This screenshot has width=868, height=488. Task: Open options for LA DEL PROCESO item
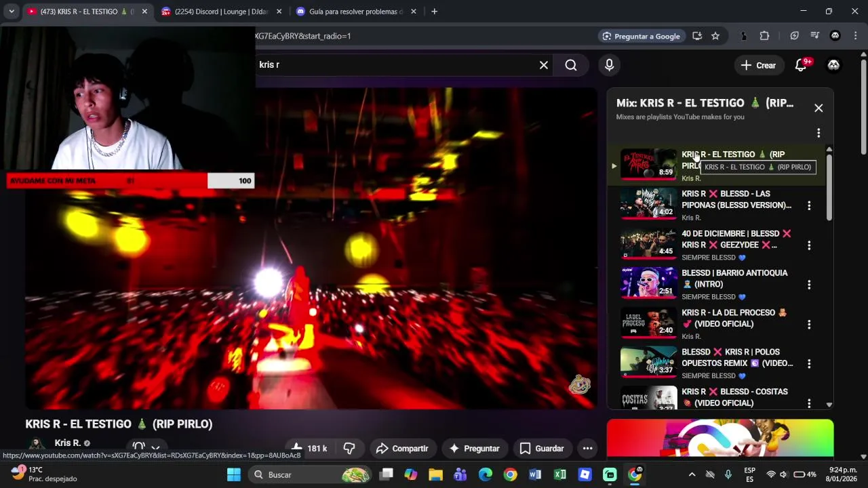[x=809, y=325]
